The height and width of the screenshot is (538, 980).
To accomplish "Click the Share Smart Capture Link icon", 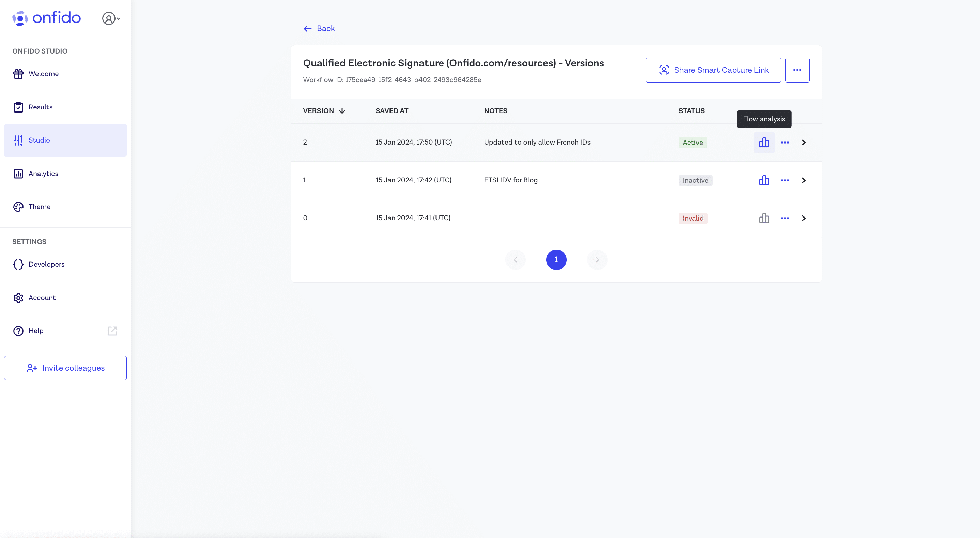I will pyautogui.click(x=663, y=70).
